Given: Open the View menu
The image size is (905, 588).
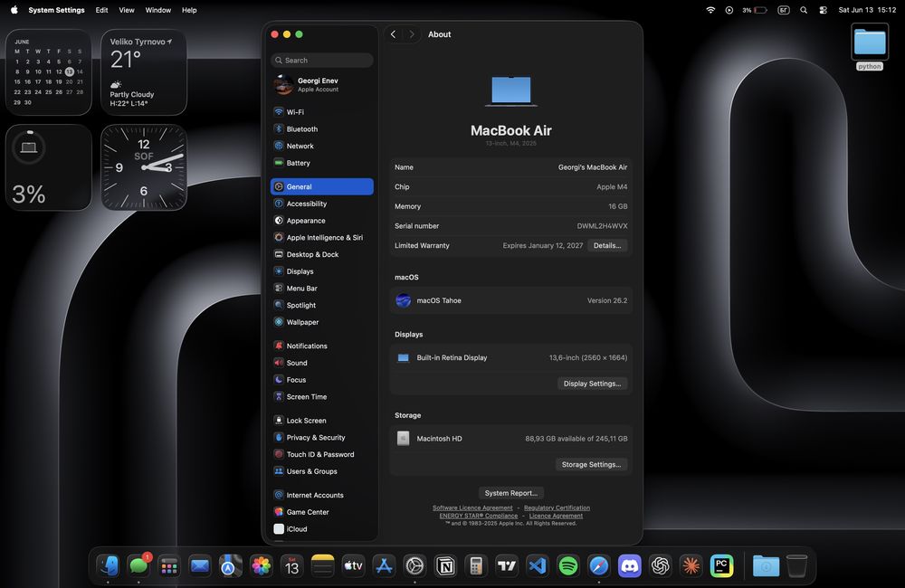Looking at the screenshot, I should 127,10.
